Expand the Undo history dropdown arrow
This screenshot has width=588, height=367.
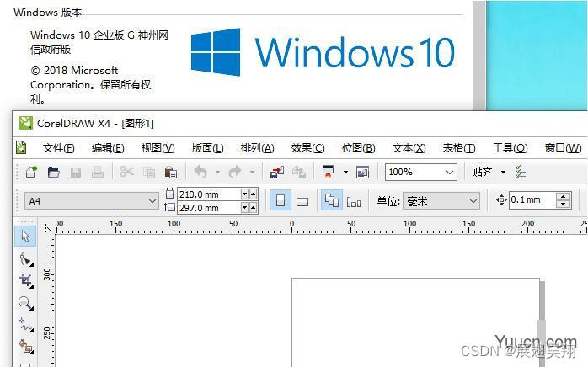[x=217, y=172]
